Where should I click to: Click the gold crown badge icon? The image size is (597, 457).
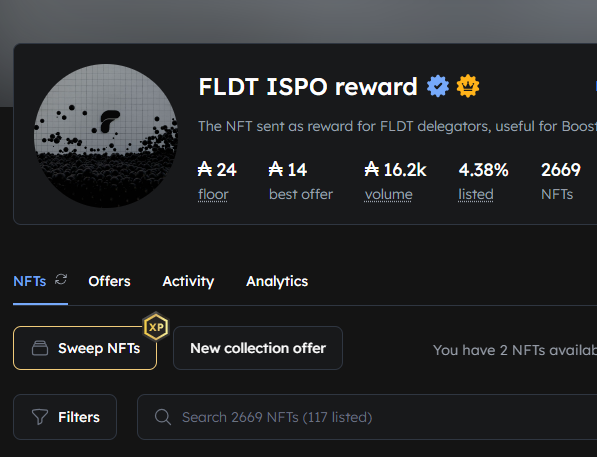(468, 86)
